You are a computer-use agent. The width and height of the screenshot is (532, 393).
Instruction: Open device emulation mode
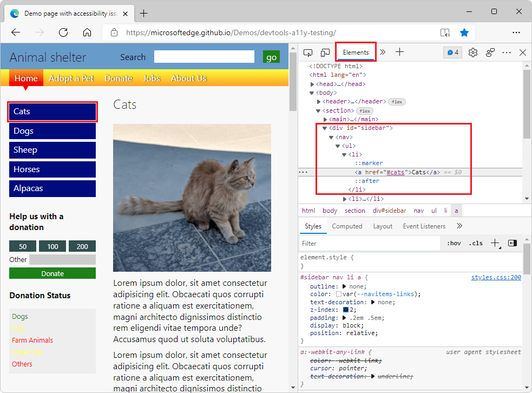(x=325, y=52)
